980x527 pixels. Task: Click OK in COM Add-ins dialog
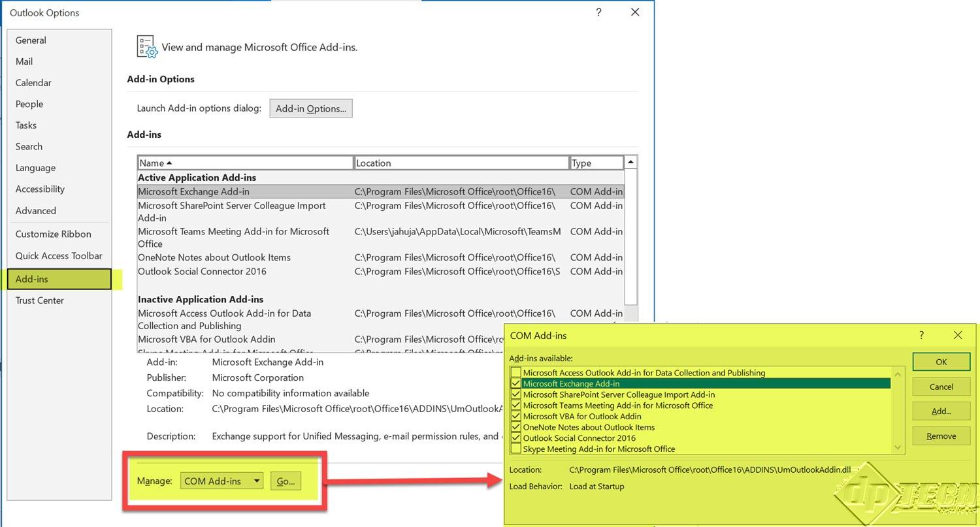click(941, 362)
